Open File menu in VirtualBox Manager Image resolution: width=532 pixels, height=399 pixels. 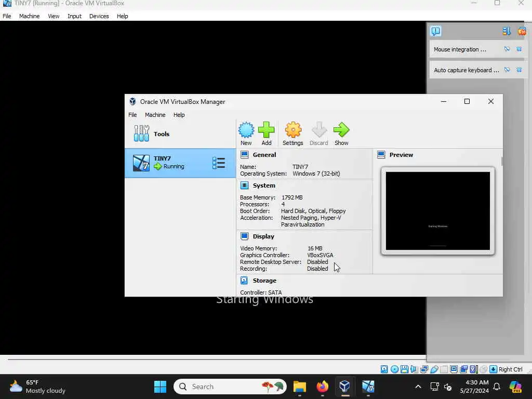click(x=132, y=115)
